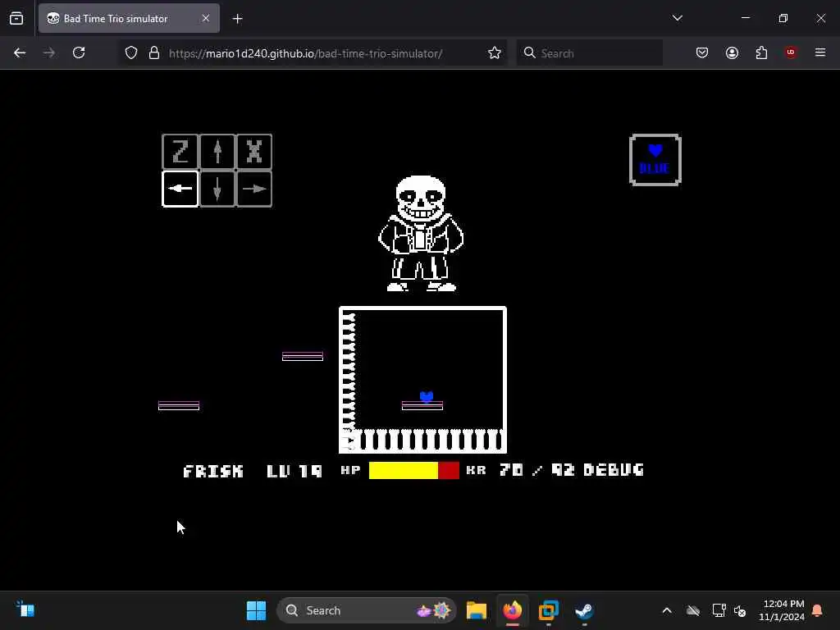Open uBlock Origin extension popup
The width and height of the screenshot is (840, 630).
pyautogui.click(x=791, y=52)
